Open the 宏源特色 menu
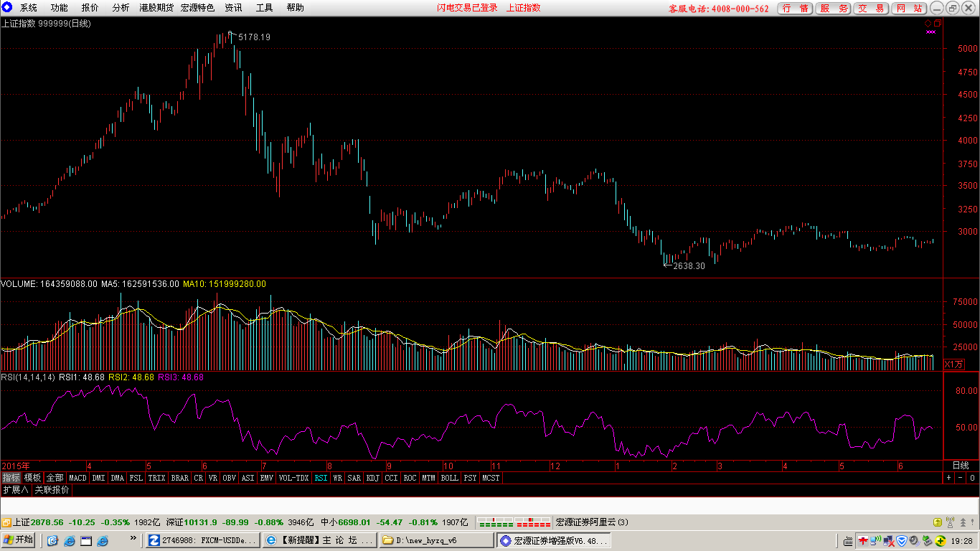The image size is (980, 551). pos(197,8)
